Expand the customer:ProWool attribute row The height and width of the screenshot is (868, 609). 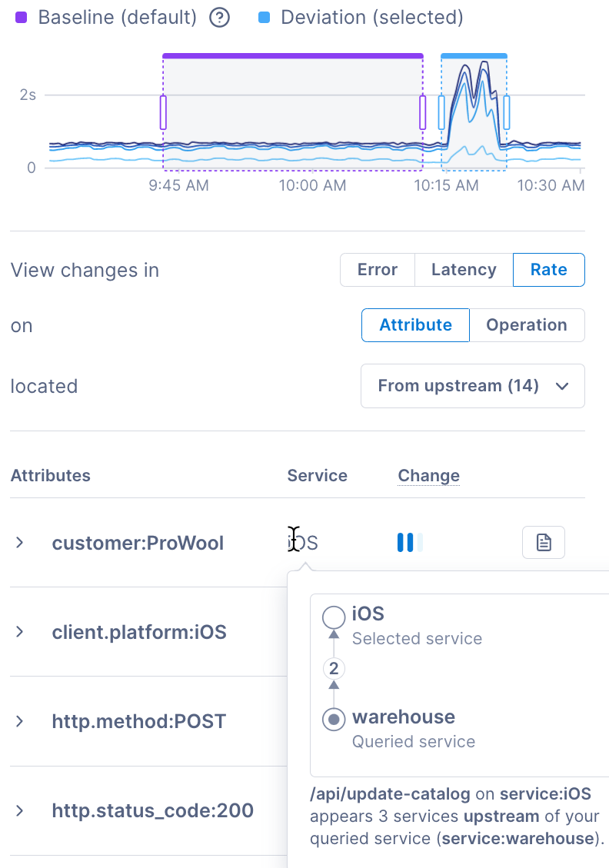(x=20, y=543)
